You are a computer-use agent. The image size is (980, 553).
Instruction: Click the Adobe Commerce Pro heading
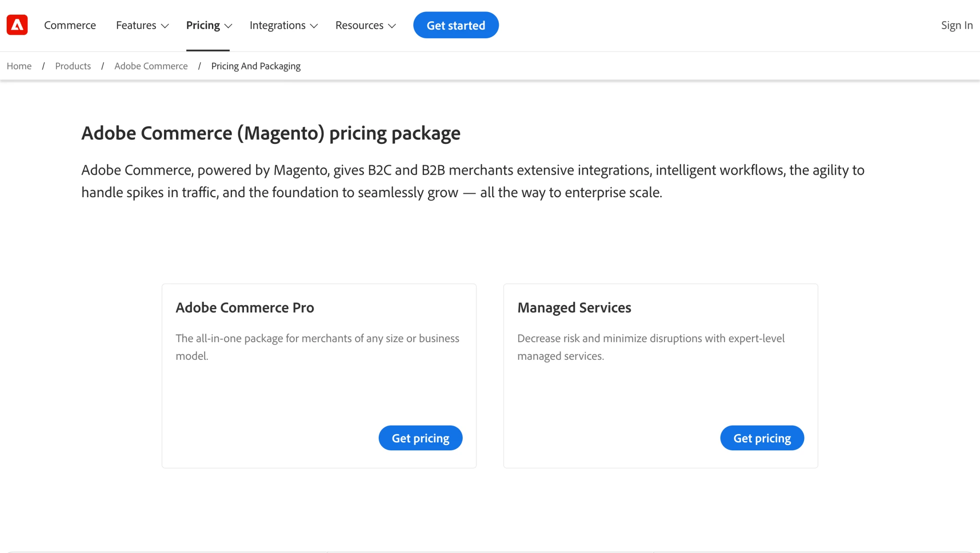pos(244,307)
